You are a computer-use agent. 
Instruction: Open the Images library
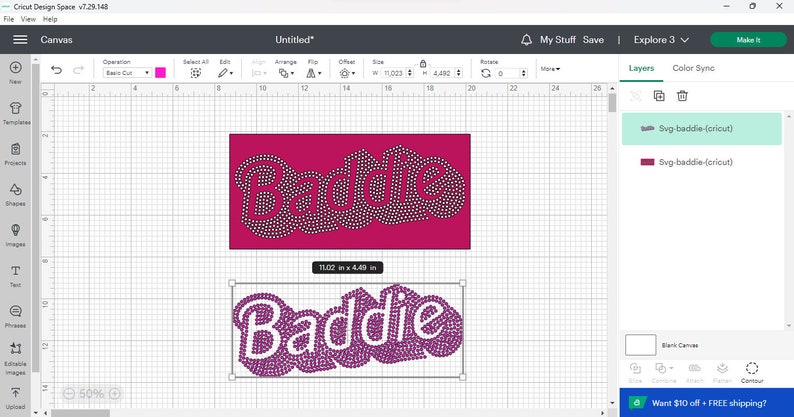15,235
